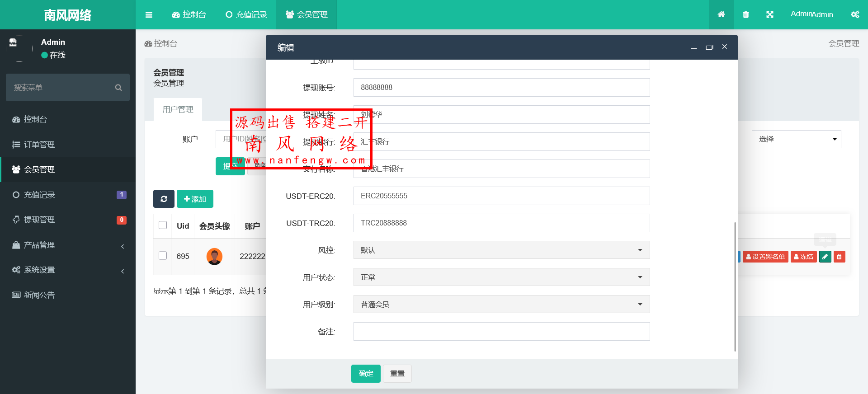This screenshot has height=394, width=868.
Task: Expand 系统设置 submenu
Action: click(x=68, y=270)
